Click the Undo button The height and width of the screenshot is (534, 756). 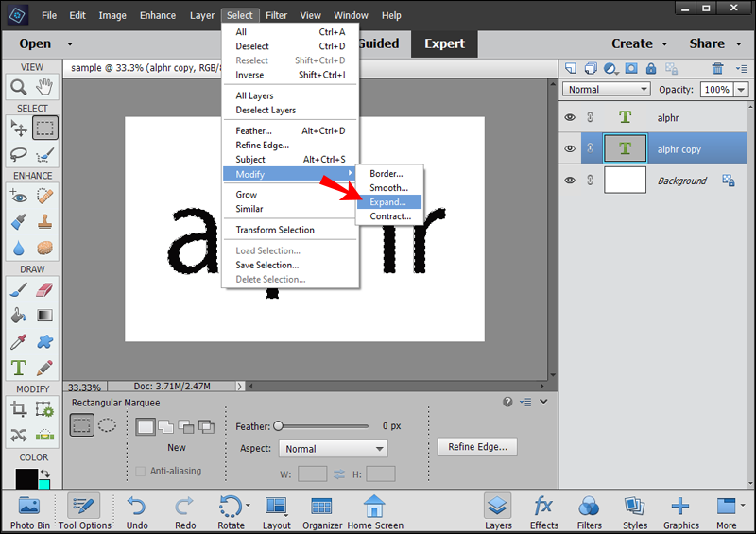(137, 512)
